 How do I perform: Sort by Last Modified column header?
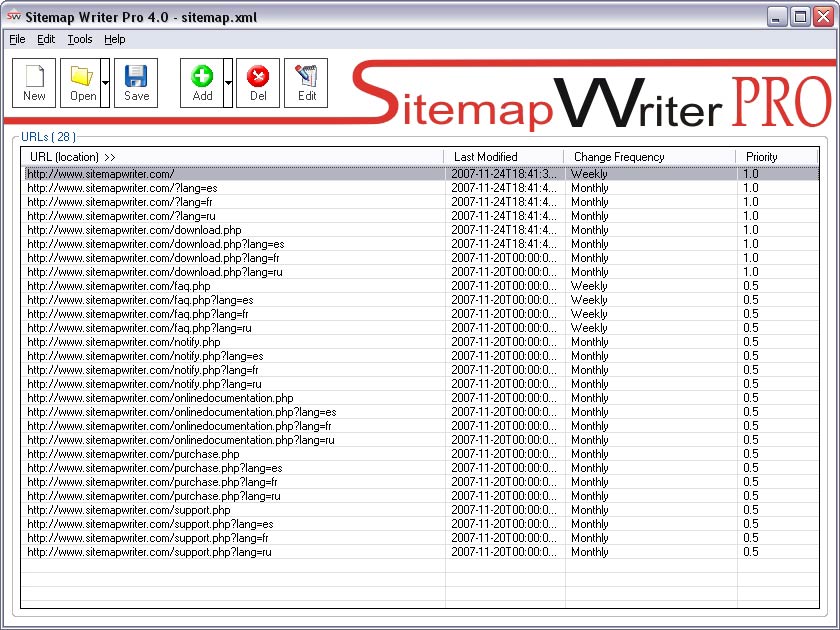click(504, 157)
